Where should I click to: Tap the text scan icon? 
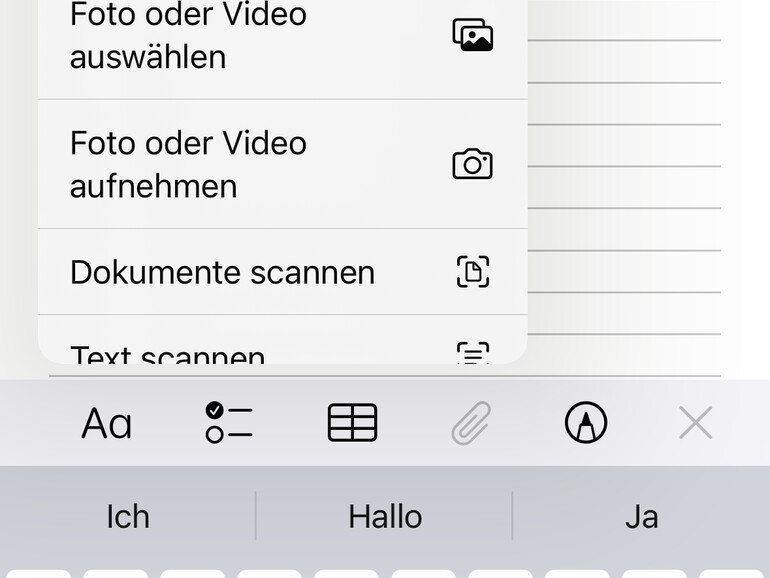click(x=473, y=353)
